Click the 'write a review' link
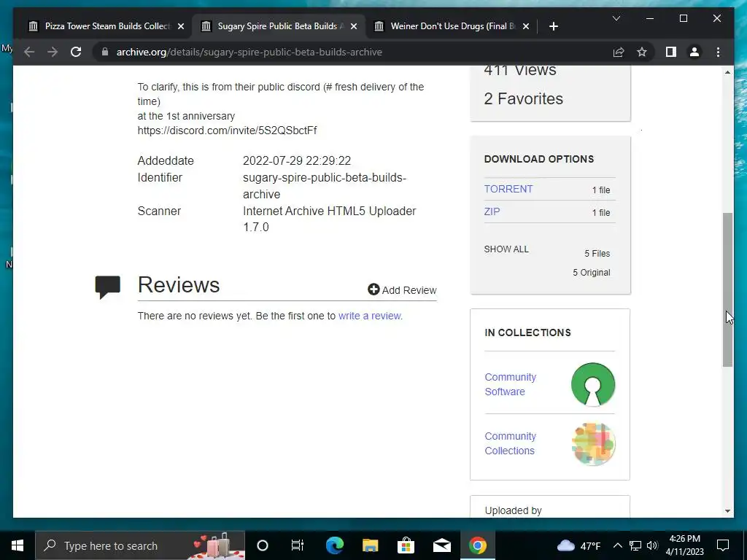 pyautogui.click(x=370, y=316)
